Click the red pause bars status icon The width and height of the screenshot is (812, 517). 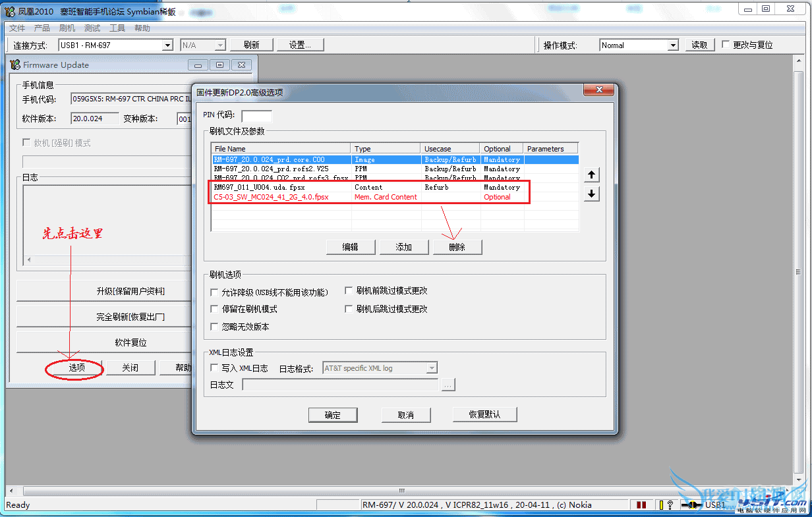(x=641, y=505)
